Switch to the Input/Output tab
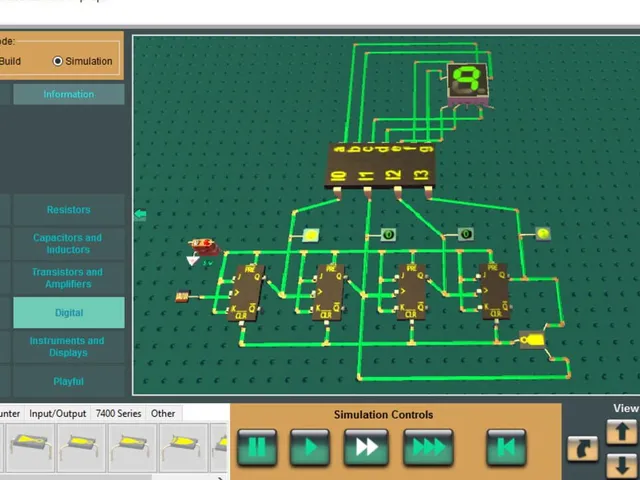 pyautogui.click(x=58, y=413)
